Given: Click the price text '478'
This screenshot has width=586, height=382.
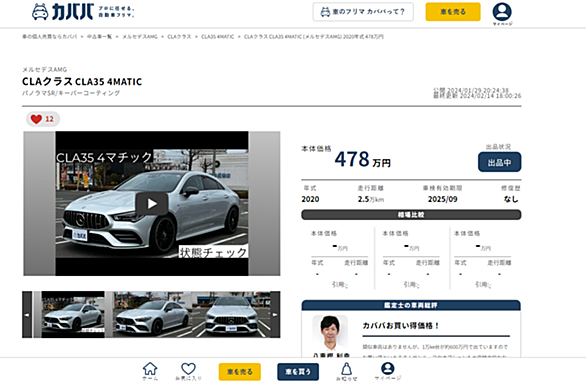Looking at the screenshot, I should click(352, 159).
